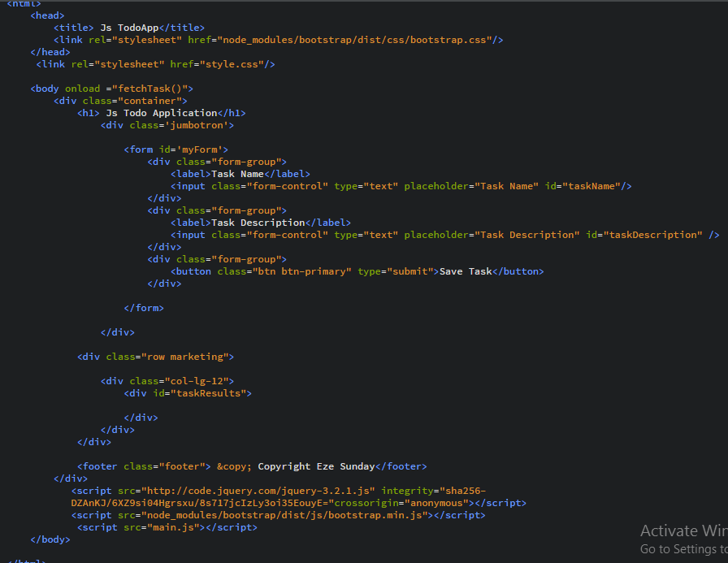Click the crossorigin value "anonymous"
The width and height of the screenshot is (728, 563).
click(x=436, y=503)
